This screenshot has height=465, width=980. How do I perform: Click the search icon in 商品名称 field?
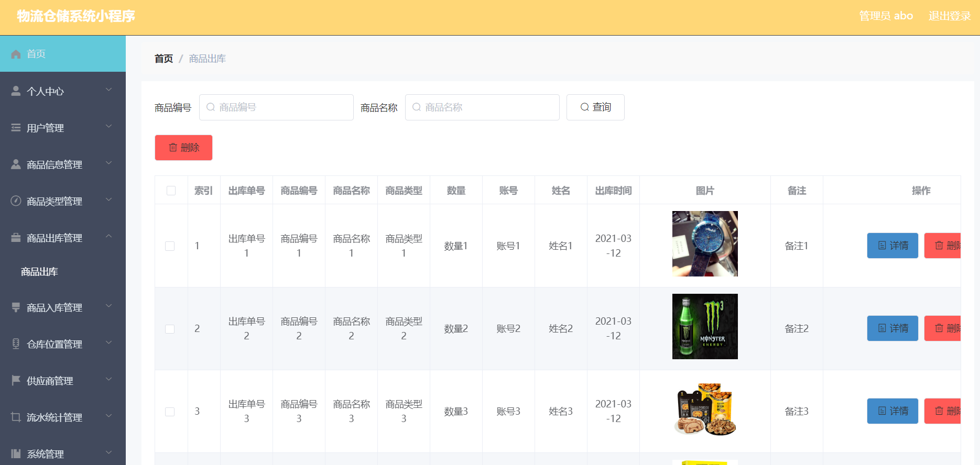tap(417, 107)
